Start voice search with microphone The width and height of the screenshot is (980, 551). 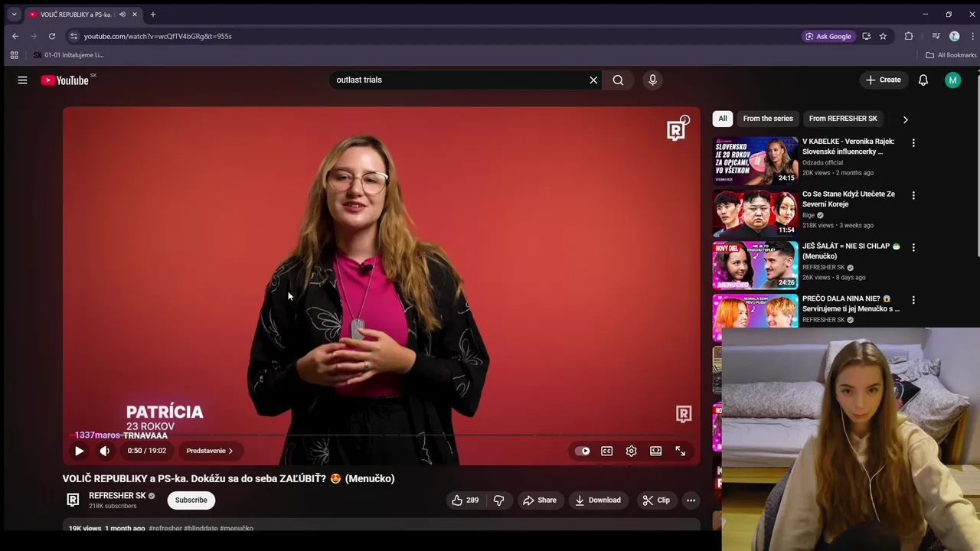pyautogui.click(x=652, y=80)
